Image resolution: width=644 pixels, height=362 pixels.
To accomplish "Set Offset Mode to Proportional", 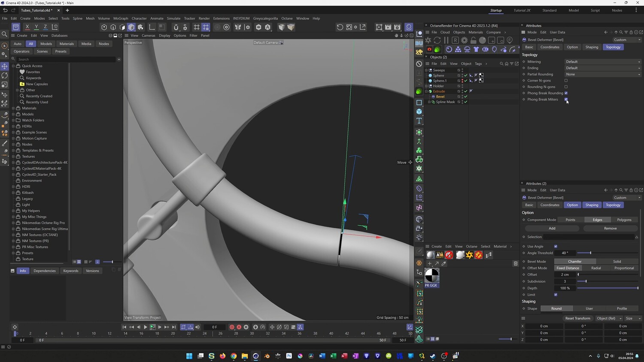I will pyautogui.click(x=624, y=268).
